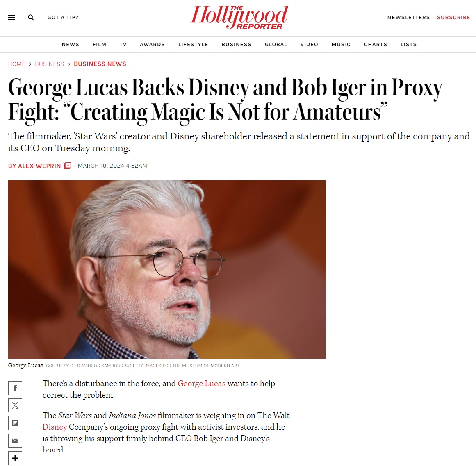Open the Business nav menu
This screenshot has width=476, height=466.
point(237,45)
